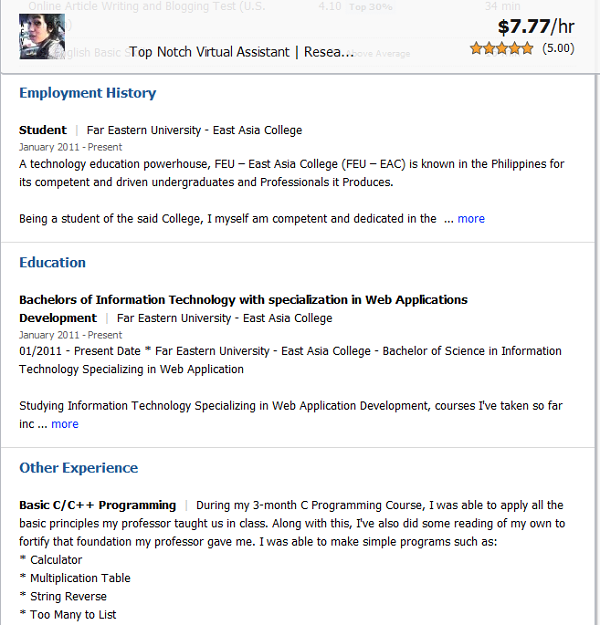Click Far Eastern University employer name

point(195,130)
